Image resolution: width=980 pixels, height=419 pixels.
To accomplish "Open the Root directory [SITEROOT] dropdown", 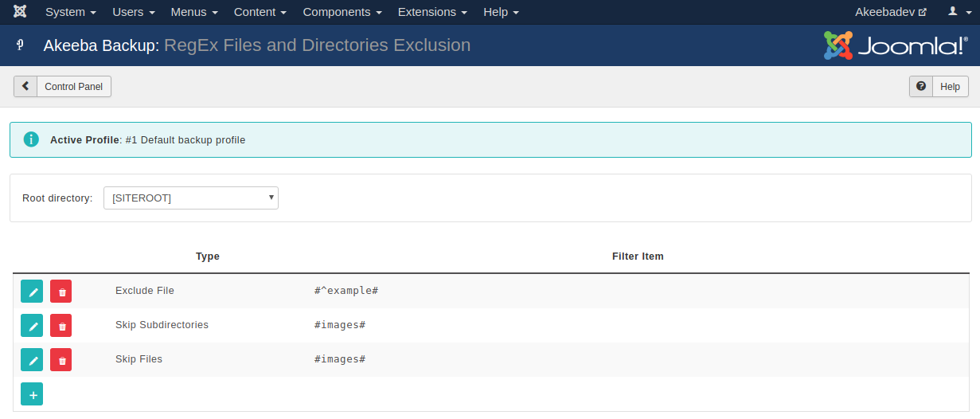I will click(x=191, y=198).
